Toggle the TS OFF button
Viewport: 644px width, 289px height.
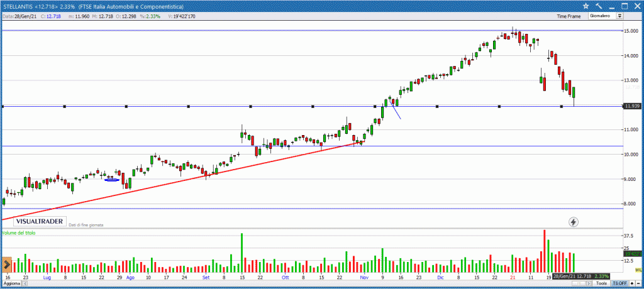[619, 283]
